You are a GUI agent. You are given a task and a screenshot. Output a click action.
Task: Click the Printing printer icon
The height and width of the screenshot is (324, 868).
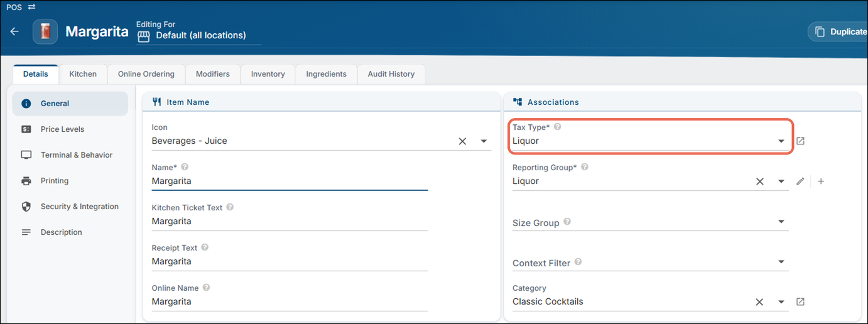click(26, 181)
